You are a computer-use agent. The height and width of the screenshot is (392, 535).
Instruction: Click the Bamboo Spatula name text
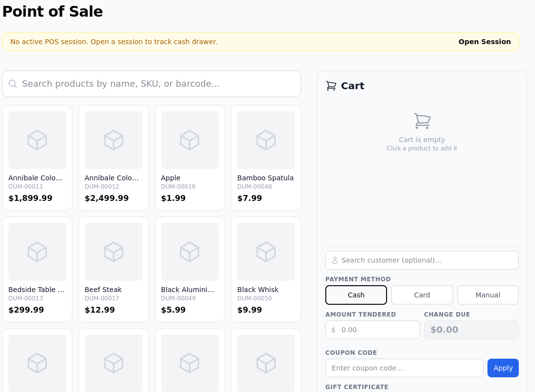pos(266,178)
